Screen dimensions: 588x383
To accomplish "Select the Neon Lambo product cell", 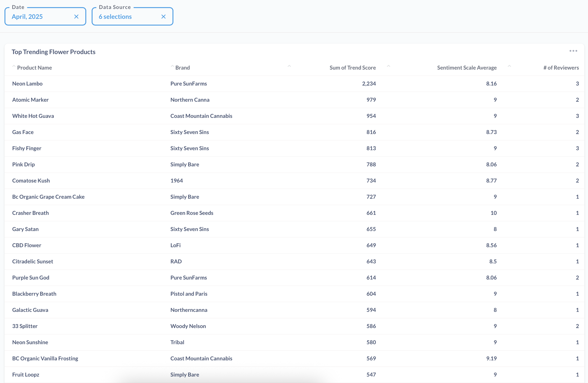I will tap(27, 83).
